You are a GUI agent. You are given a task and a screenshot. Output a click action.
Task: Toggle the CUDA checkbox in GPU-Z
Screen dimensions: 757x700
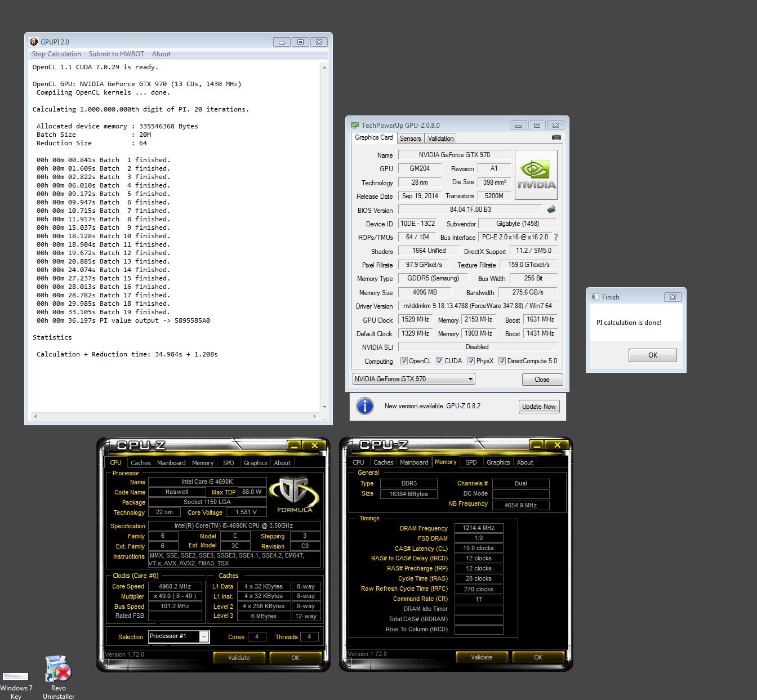pyautogui.click(x=439, y=361)
